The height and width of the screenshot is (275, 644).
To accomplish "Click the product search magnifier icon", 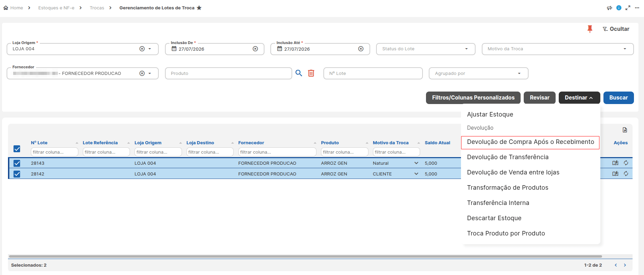I will tap(299, 73).
